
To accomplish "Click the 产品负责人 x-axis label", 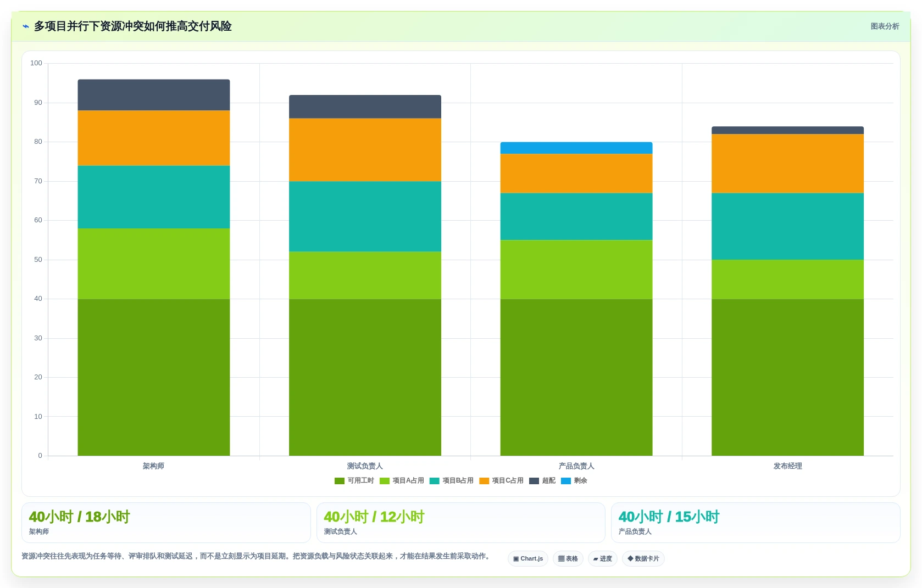I will point(576,466).
